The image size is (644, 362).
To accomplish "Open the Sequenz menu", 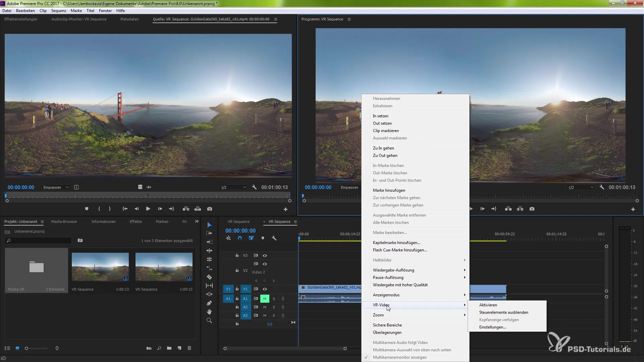I will pos(59,11).
